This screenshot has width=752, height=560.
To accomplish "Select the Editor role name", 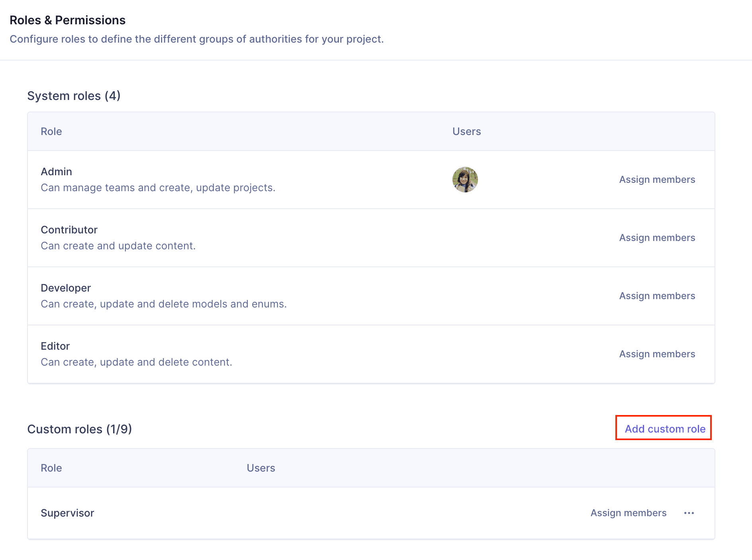I will point(55,346).
